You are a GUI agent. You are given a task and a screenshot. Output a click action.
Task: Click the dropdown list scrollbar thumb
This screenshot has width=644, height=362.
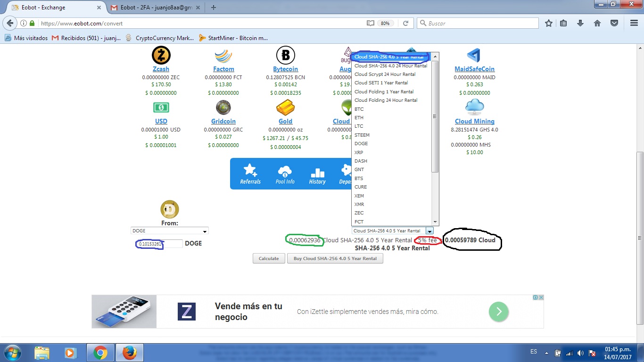click(435, 116)
